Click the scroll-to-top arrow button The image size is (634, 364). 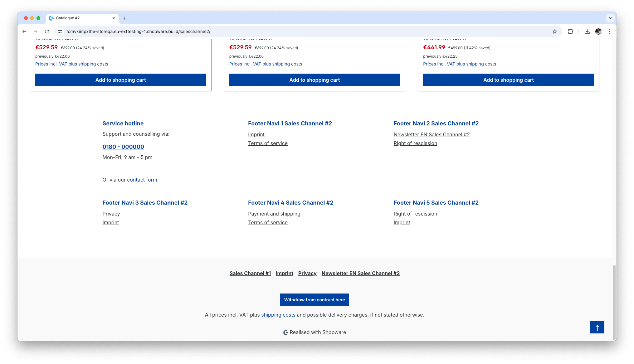click(597, 327)
